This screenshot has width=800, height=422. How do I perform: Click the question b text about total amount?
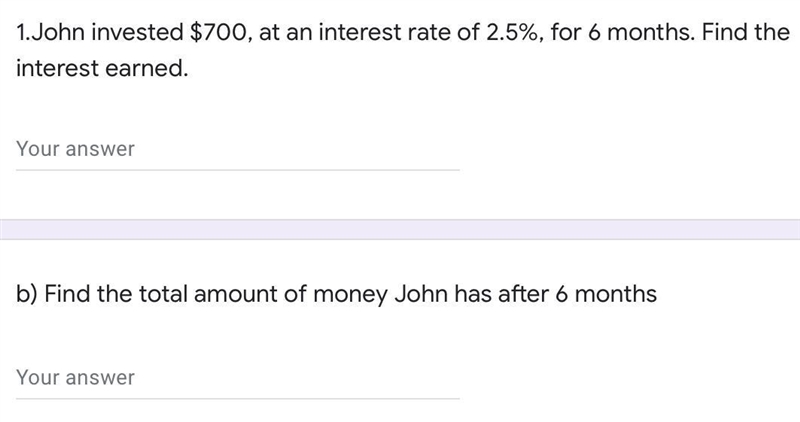tap(336, 294)
